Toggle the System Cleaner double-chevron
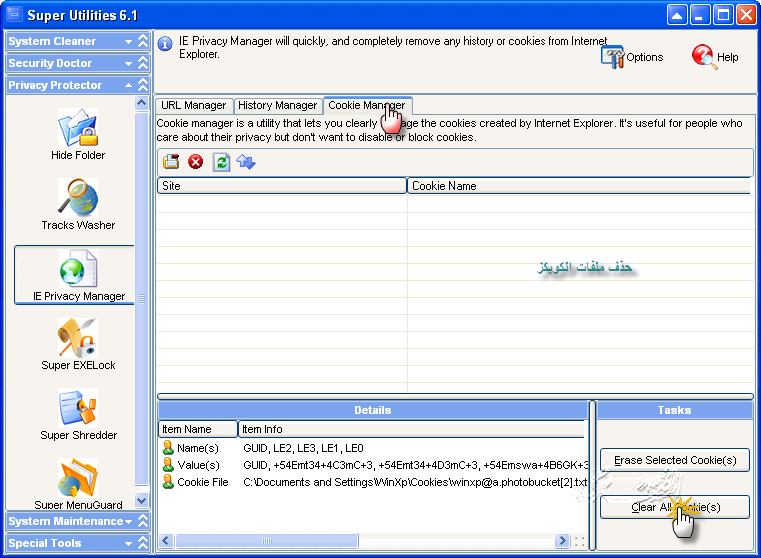 click(143, 41)
